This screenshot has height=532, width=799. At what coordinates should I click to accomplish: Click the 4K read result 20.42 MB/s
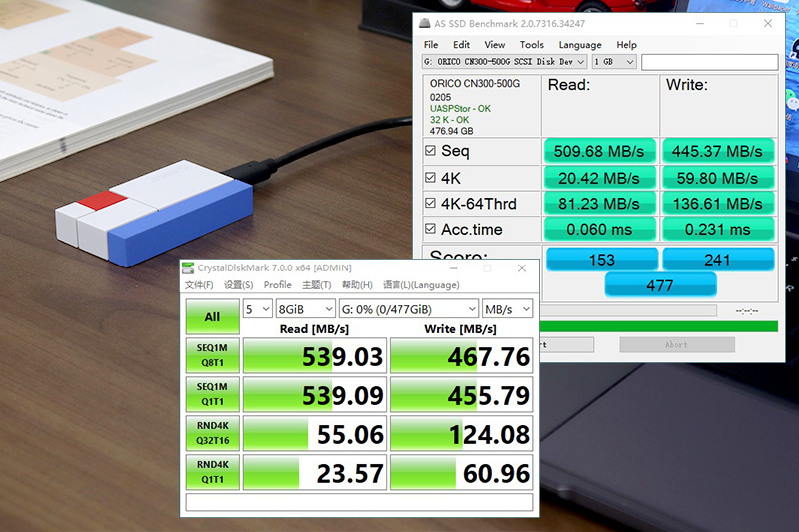point(599,178)
